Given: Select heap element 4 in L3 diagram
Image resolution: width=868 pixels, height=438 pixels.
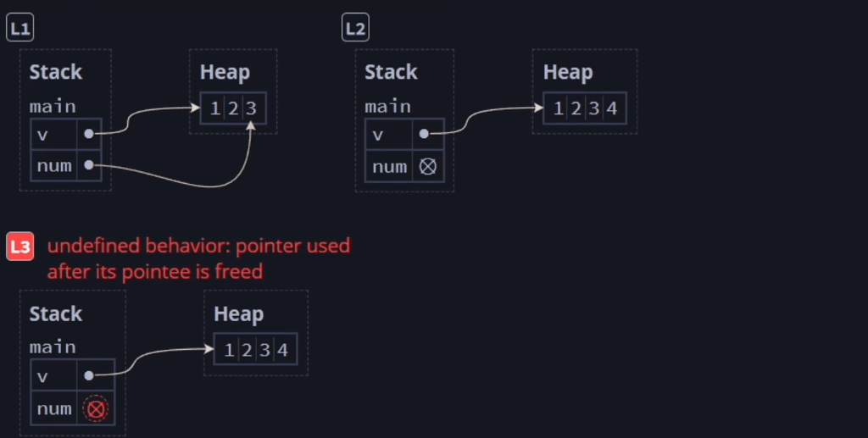Looking at the screenshot, I should click(282, 350).
